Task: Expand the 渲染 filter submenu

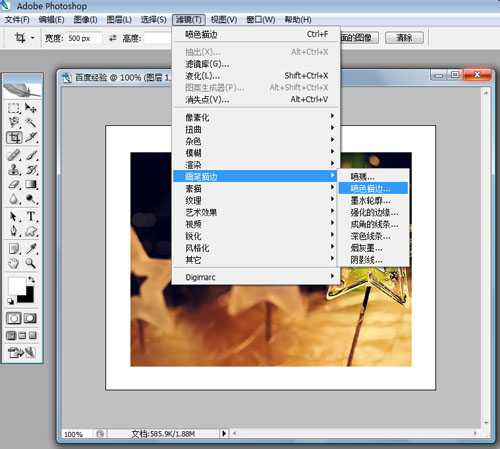Action: (x=256, y=165)
